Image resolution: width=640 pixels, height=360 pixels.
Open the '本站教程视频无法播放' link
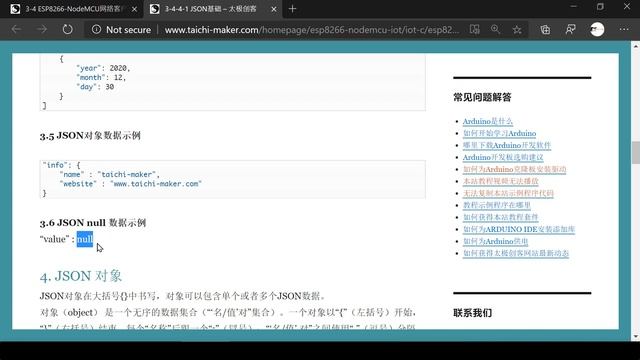click(x=500, y=181)
